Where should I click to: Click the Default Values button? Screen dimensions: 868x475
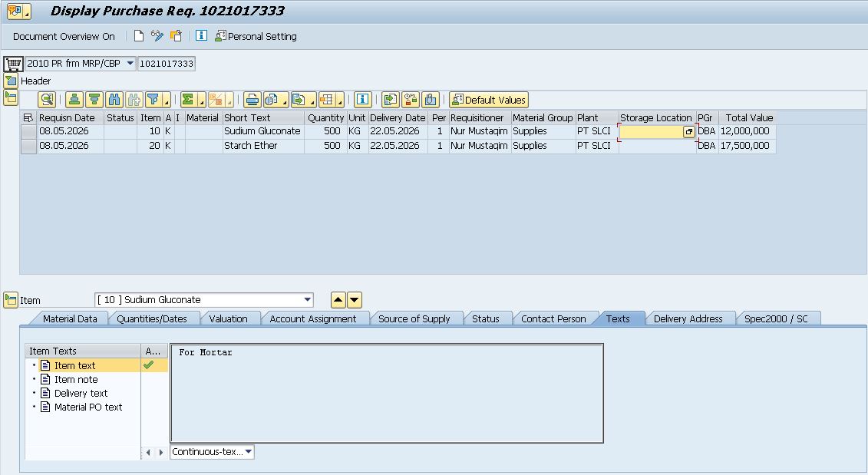pos(489,100)
